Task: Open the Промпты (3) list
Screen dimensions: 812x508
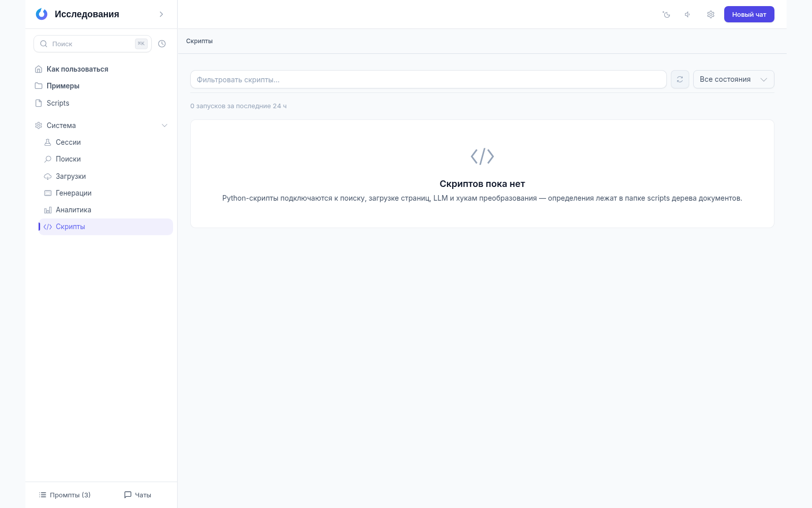Action: coord(64,495)
